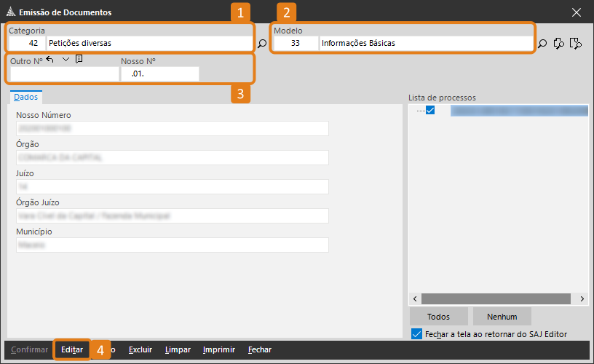Click the magnifier icon next to Modelo
This screenshot has height=364, width=594.
pyautogui.click(x=542, y=44)
